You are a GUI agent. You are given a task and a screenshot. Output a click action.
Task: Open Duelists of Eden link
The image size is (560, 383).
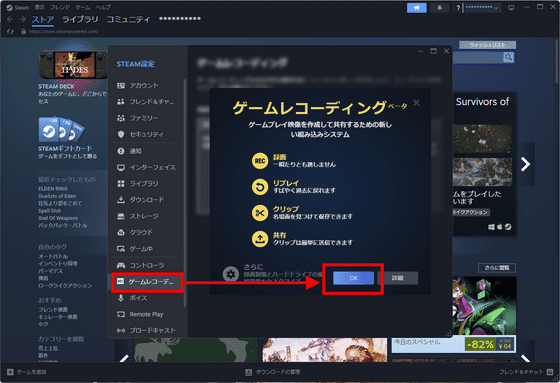point(57,196)
